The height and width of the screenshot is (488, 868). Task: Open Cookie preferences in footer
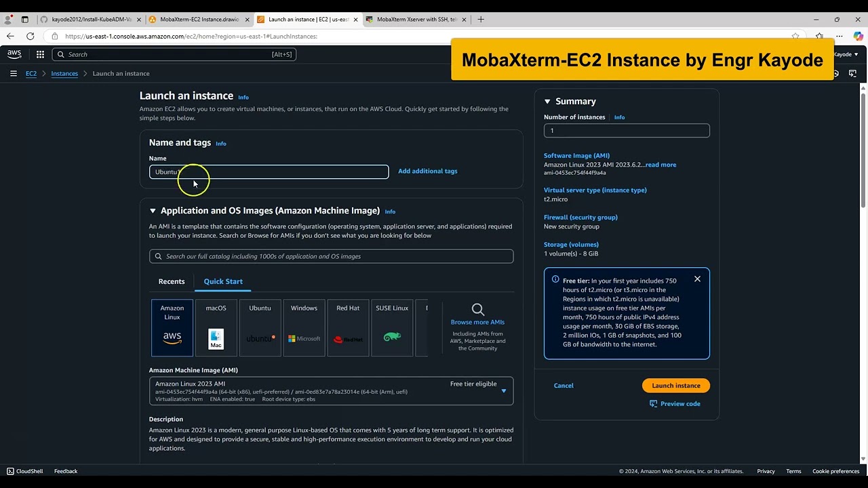(x=836, y=471)
